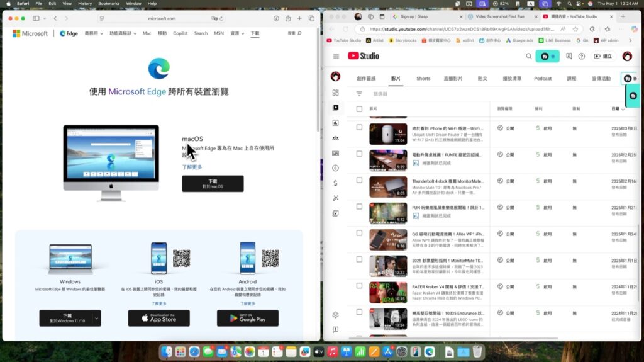Click the filter icon above the video list
644x362 pixels.
pyautogui.click(x=359, y=94)
